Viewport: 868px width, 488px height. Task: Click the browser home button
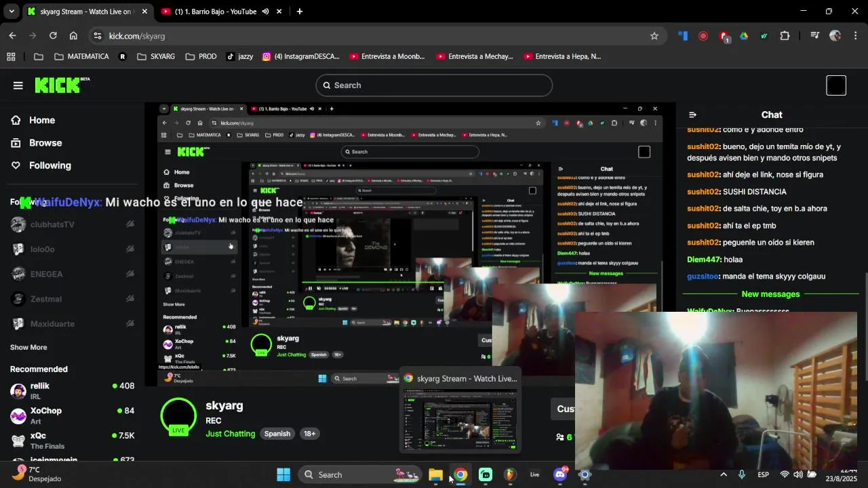[73, 36]
